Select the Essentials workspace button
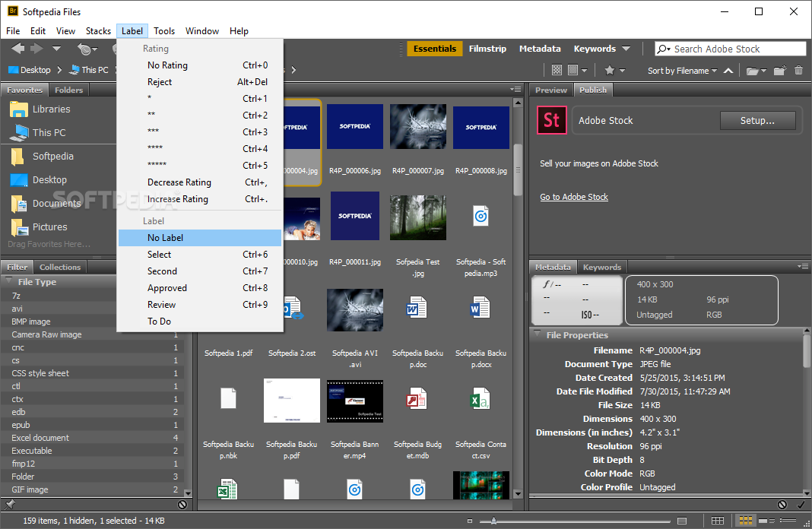The height and width of the screenshot is (529, 812). coord(434,49)
